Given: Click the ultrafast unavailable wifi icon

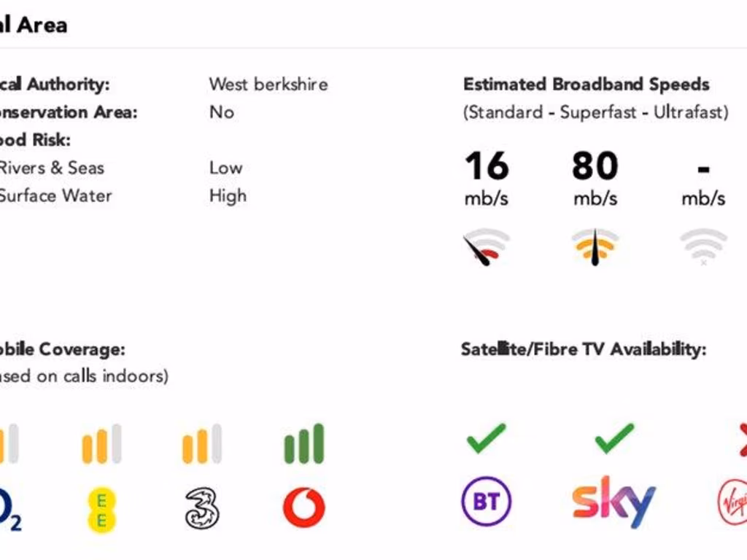Looking at the screenshot, I should (703, 246).
